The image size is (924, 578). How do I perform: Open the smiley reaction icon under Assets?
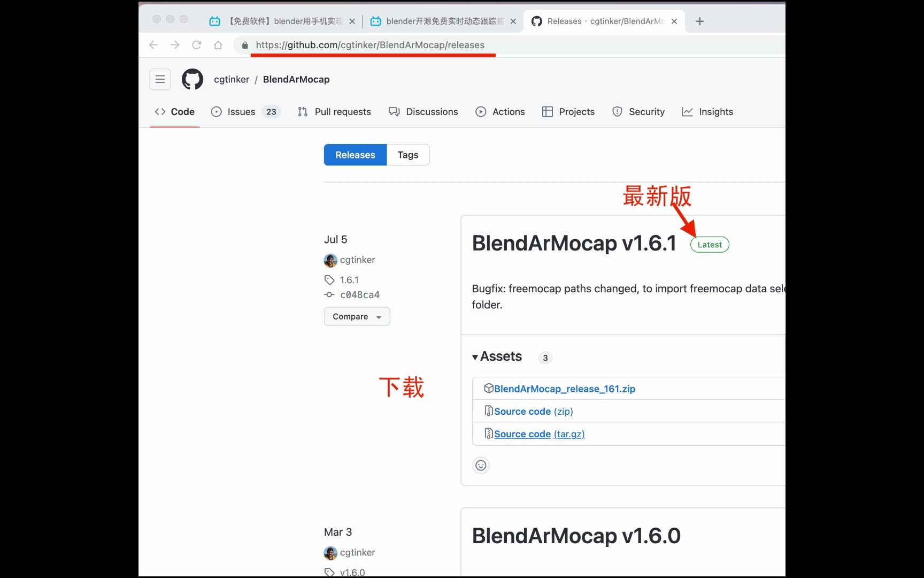click(x=480, y=465)
